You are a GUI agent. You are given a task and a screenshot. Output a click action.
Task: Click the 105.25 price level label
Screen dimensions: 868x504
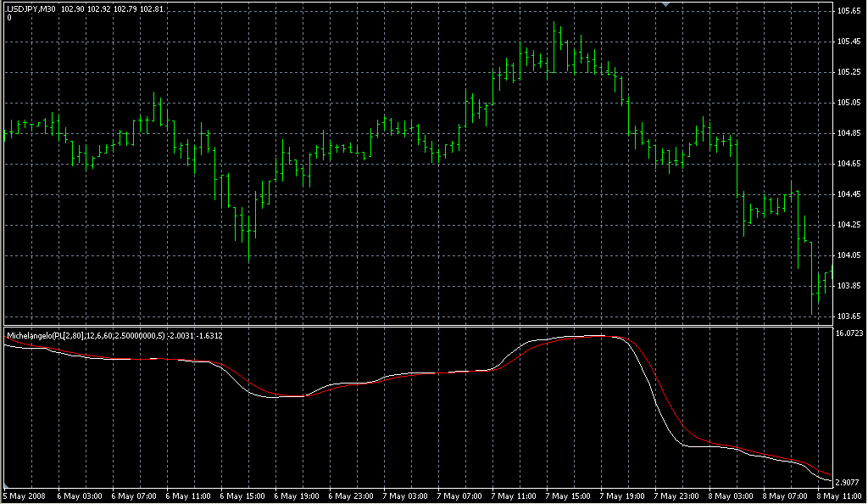pyautogui.click(x=848, y=72)
